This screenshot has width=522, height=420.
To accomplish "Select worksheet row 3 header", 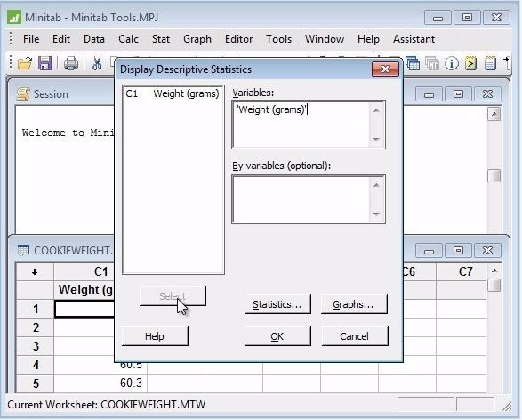I will pyautogui.click(x=36, y=346).
